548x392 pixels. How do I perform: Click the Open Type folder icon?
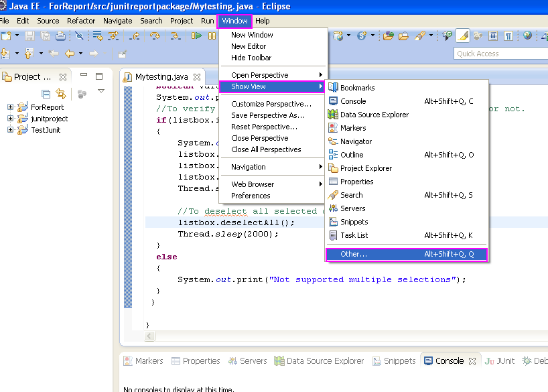point(389,36)
